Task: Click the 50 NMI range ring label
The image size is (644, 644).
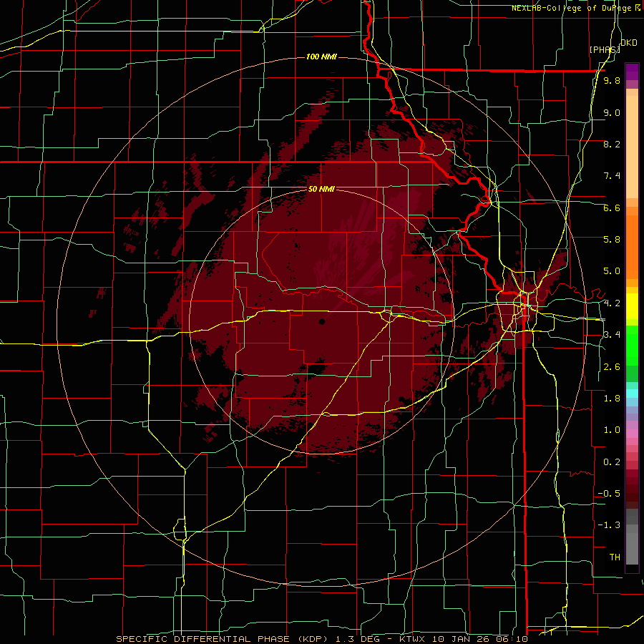Action: [321, 190]
